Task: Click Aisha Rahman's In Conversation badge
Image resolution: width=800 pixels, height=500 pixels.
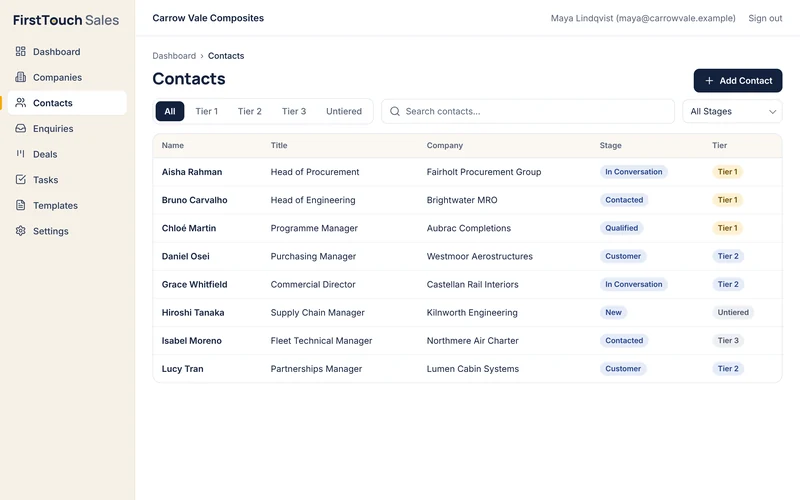Action: coord(634,172)
